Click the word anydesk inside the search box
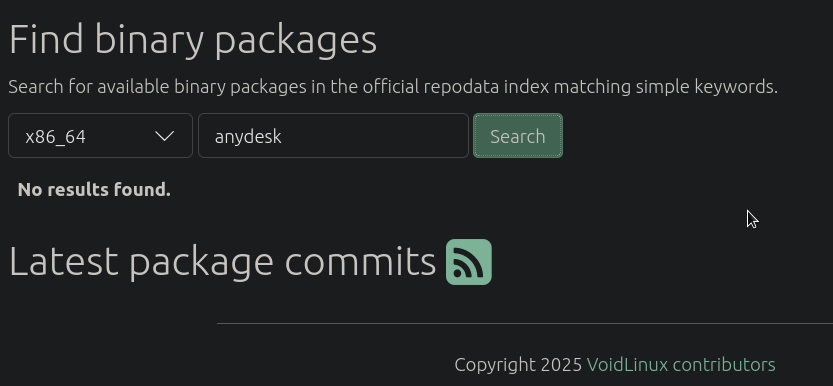833x386 pixels. tap(248, 137)
